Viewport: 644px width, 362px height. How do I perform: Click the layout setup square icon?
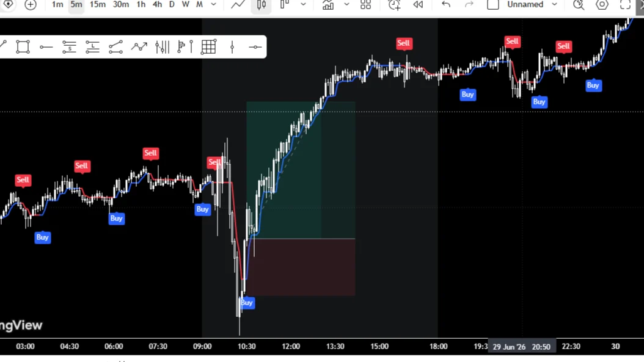492,5
